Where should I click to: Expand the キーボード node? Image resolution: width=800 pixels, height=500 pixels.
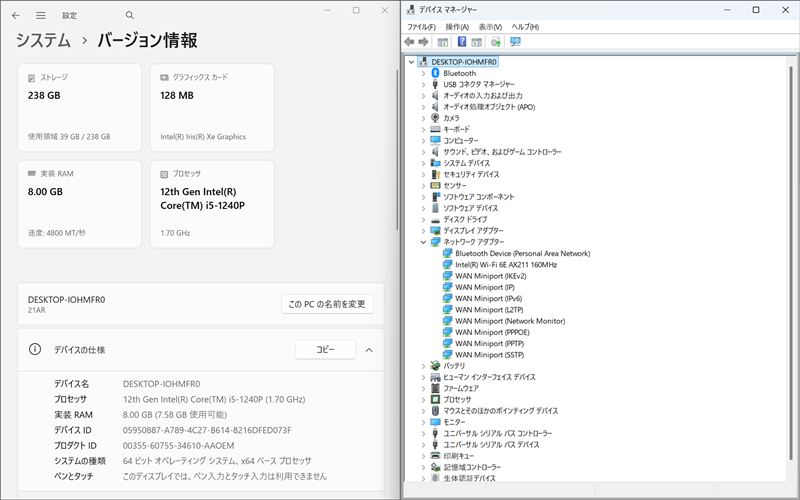click(423, 129)
